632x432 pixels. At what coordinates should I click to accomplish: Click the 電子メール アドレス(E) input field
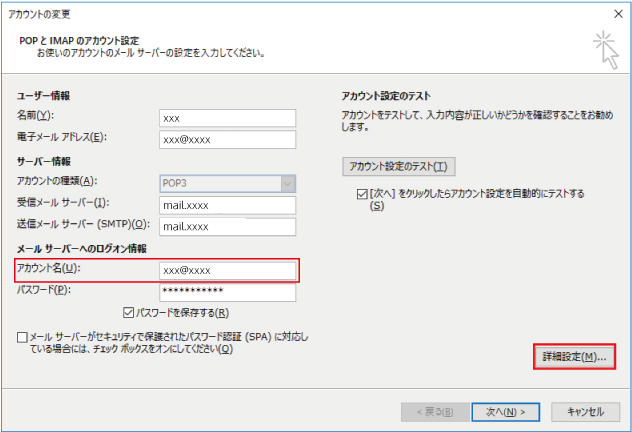[227, 139]
